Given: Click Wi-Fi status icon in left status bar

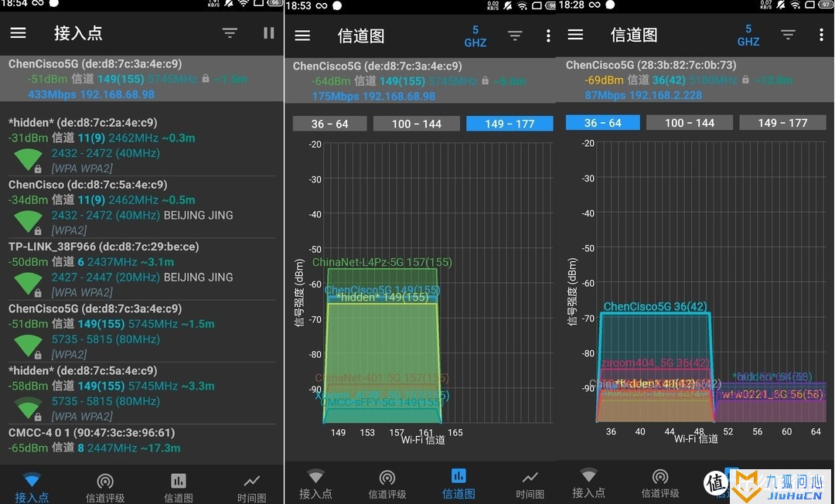Looking at the screenshot, I should click(244, 3).
